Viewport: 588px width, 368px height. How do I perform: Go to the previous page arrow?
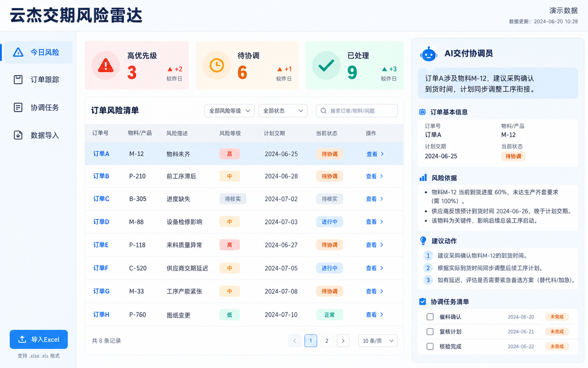tap(295, 341)
